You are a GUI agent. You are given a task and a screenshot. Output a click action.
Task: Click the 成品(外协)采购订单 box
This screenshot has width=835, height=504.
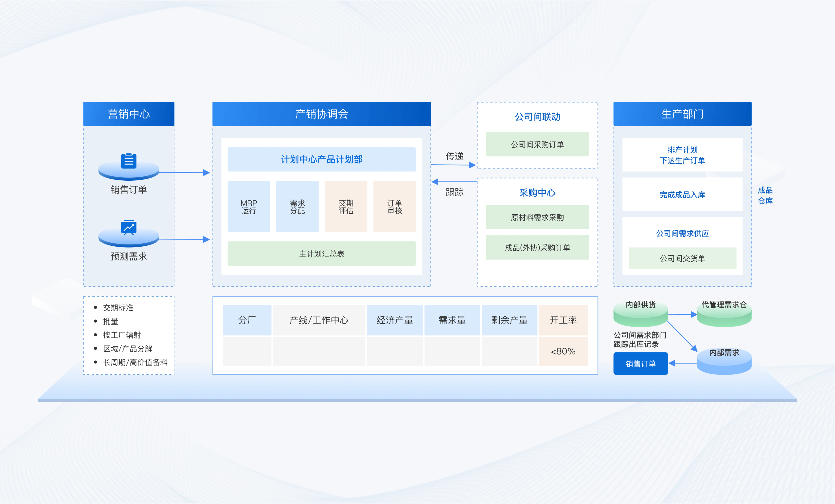(537, 248)
